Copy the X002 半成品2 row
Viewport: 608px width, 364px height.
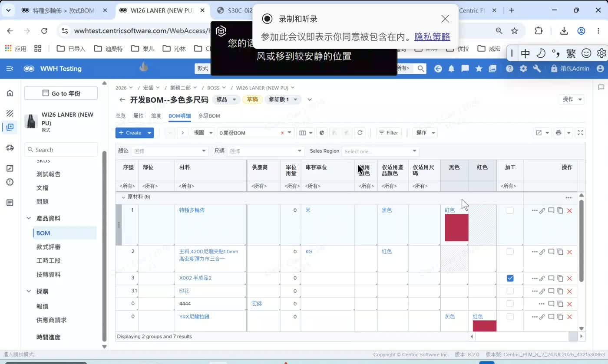tap(560, 278)
